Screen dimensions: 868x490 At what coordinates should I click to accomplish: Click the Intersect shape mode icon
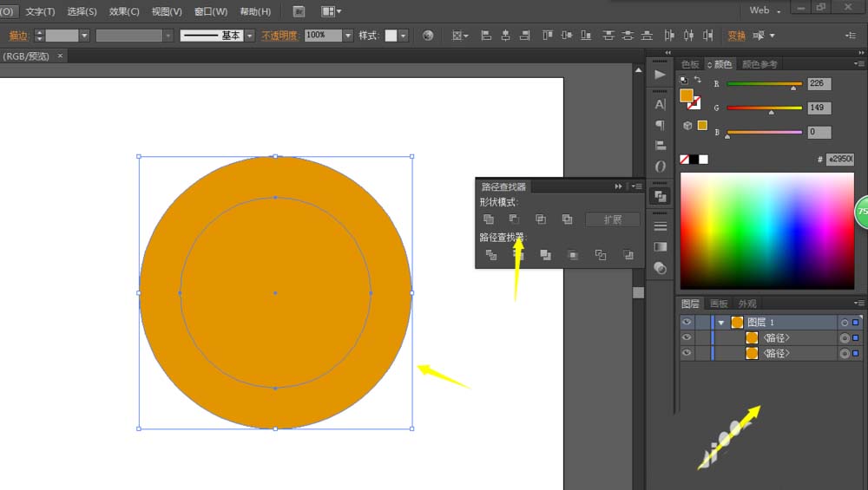pos(541,219)
